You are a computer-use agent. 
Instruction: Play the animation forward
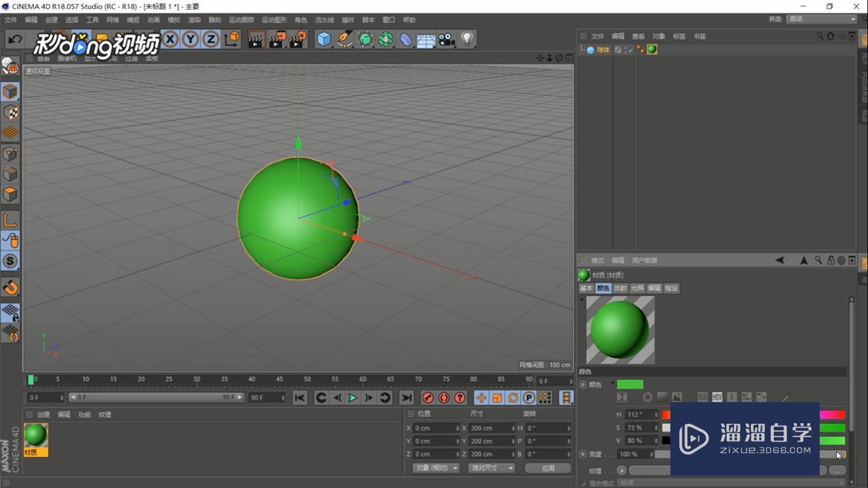click(x=353, y=398)
